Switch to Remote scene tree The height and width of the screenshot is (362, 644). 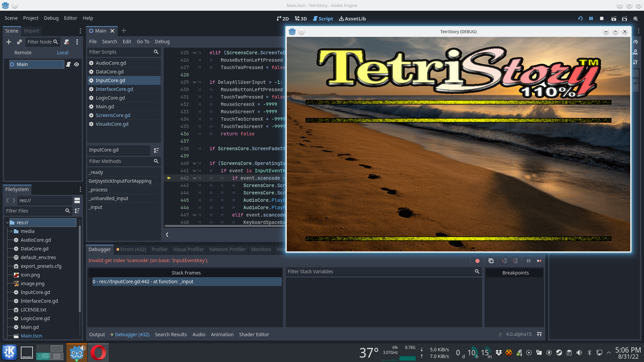(x=23, y=53)
